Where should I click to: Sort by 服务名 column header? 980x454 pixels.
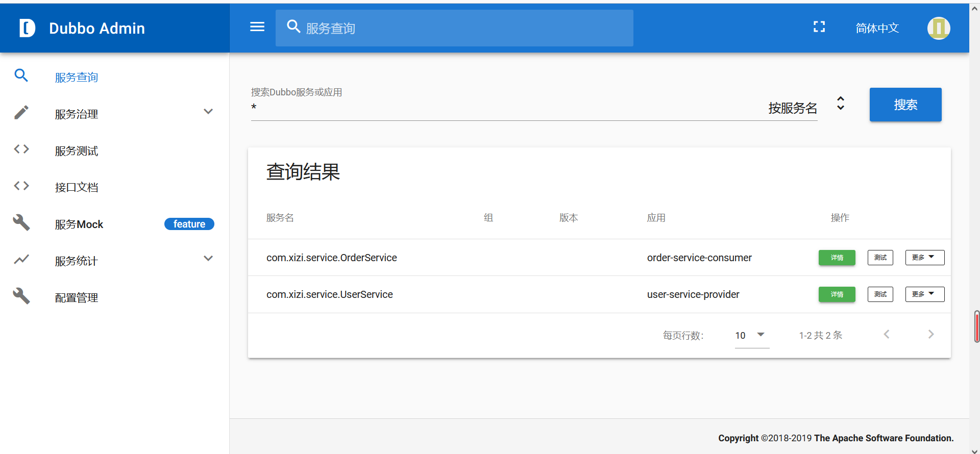(280, 218)
